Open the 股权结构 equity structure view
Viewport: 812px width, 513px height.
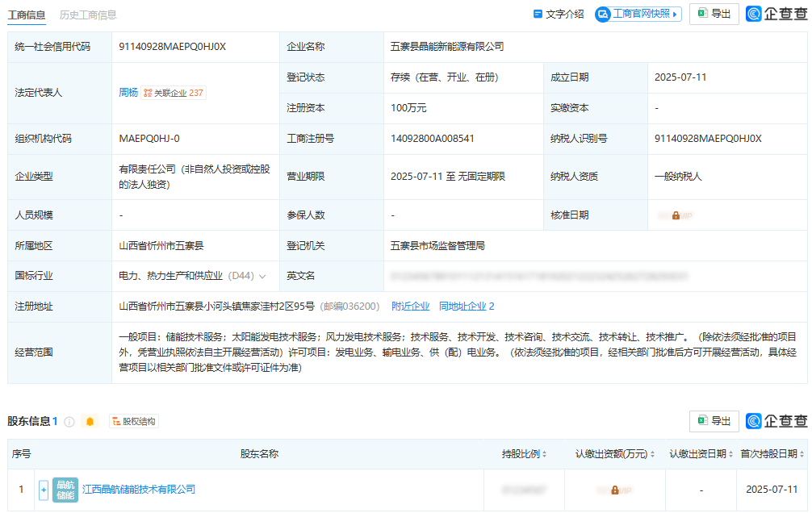(x=134, y=422)
